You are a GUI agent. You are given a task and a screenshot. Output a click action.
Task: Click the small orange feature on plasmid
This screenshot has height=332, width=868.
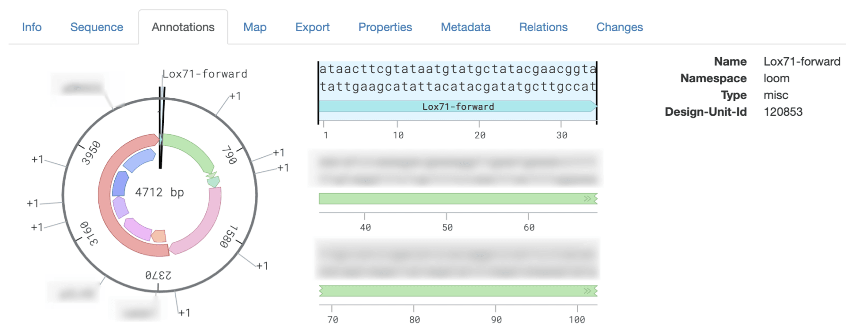tap(159, 236)
